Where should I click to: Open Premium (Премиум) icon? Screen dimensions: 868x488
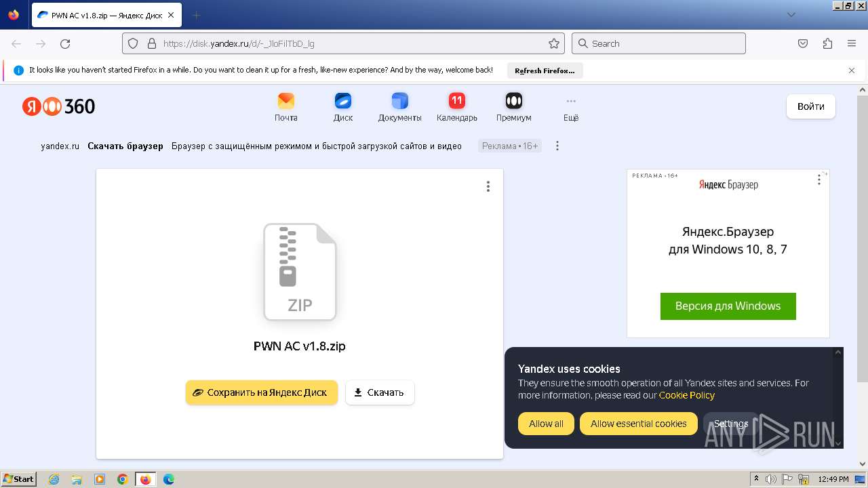(514, 107)
